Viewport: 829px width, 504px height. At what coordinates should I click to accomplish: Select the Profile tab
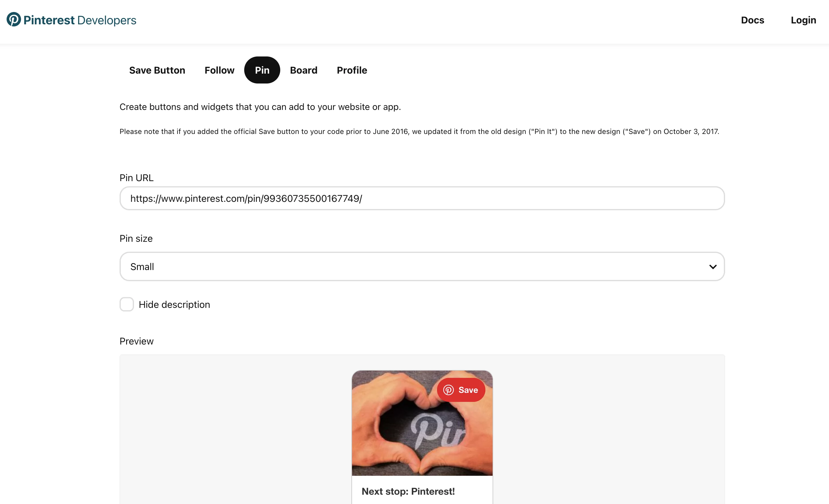click(x=352, y=69)
